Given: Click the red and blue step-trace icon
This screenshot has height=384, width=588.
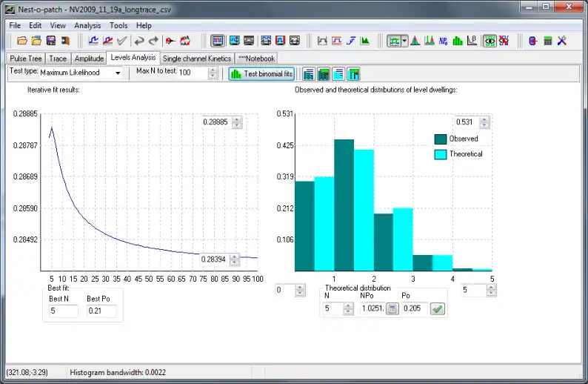Looking at the screenshot, I should click(107, 41).
